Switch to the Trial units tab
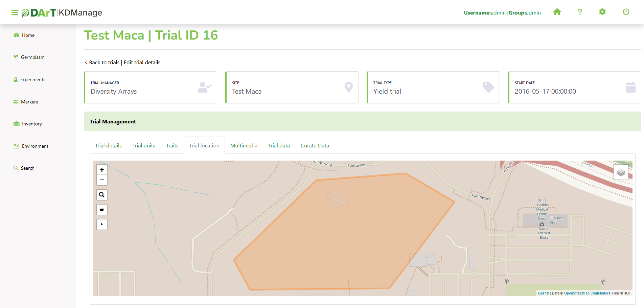Image resolution: width=644 pixels, height=308 pixels. pyautogui.click(x=144, y=146)
